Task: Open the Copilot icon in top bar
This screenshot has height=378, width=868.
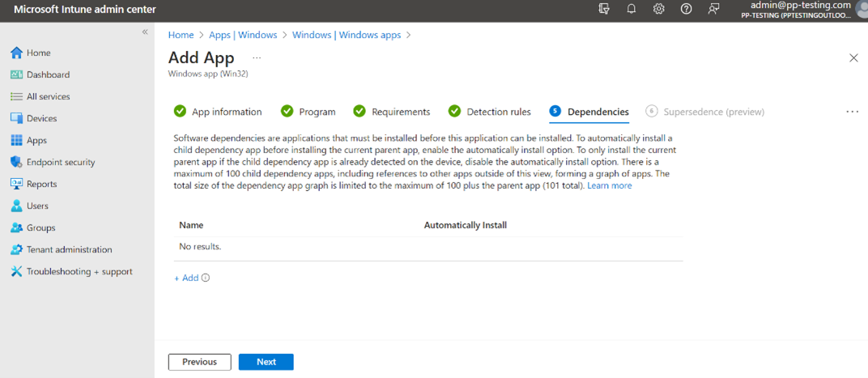Action: coord(603,9)
